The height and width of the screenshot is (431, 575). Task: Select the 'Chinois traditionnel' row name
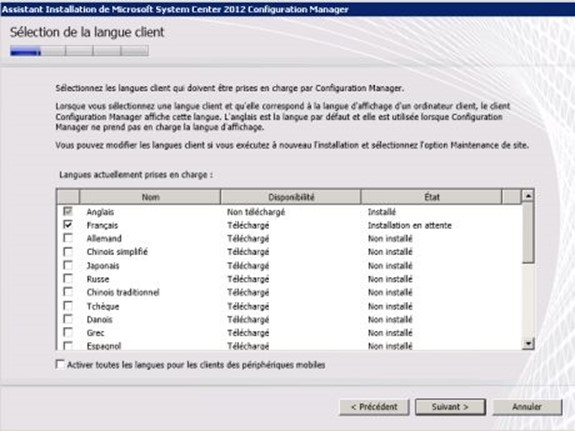pos(123,293)
